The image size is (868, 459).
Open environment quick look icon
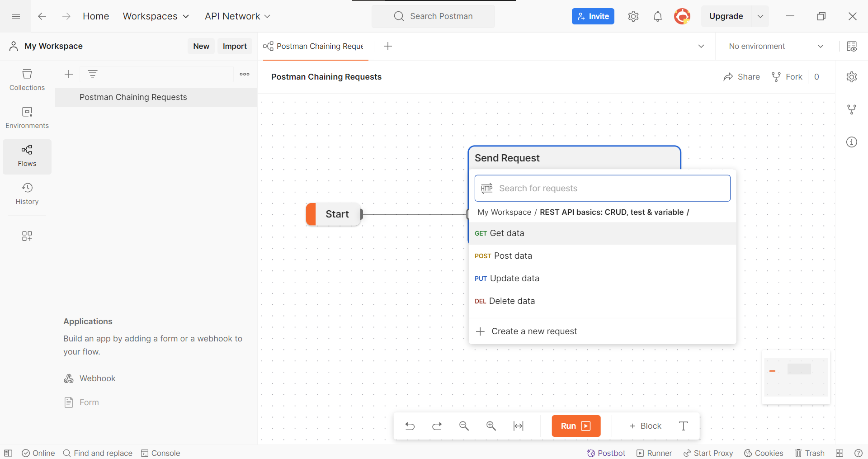click(852, 46)
